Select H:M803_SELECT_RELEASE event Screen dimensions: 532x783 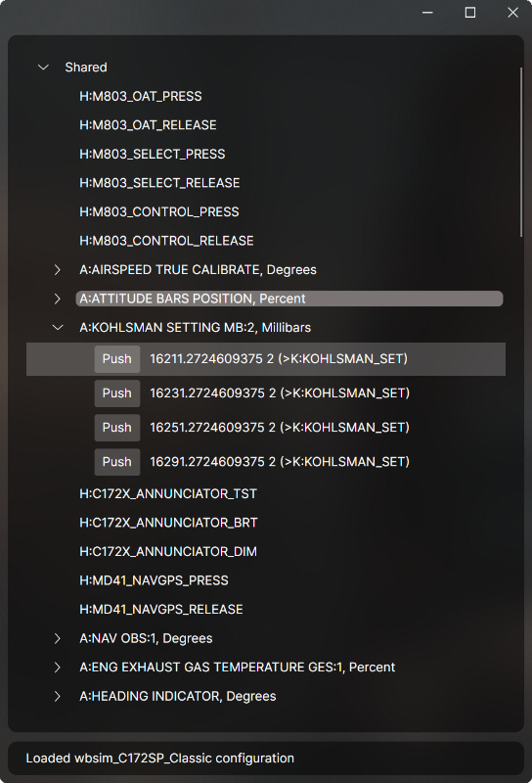pyautogui.click(x=159, y=183)
